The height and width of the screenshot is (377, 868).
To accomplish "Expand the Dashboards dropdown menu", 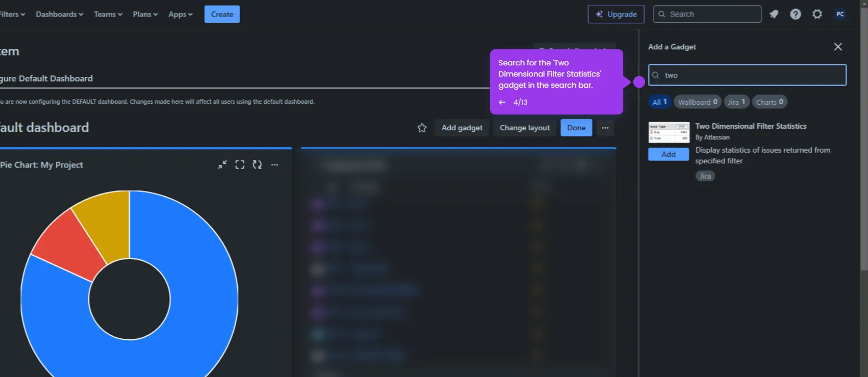I will coord(60,14).
